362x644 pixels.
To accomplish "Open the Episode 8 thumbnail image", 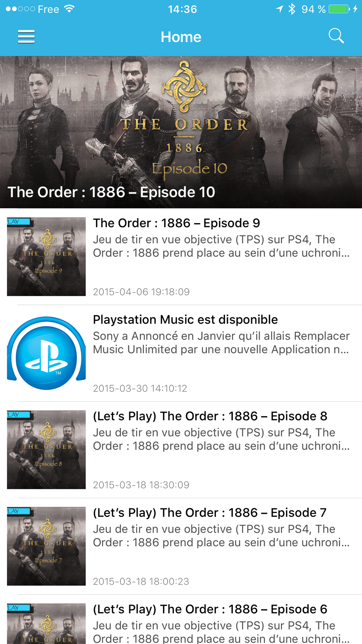I will coord(46,449).
